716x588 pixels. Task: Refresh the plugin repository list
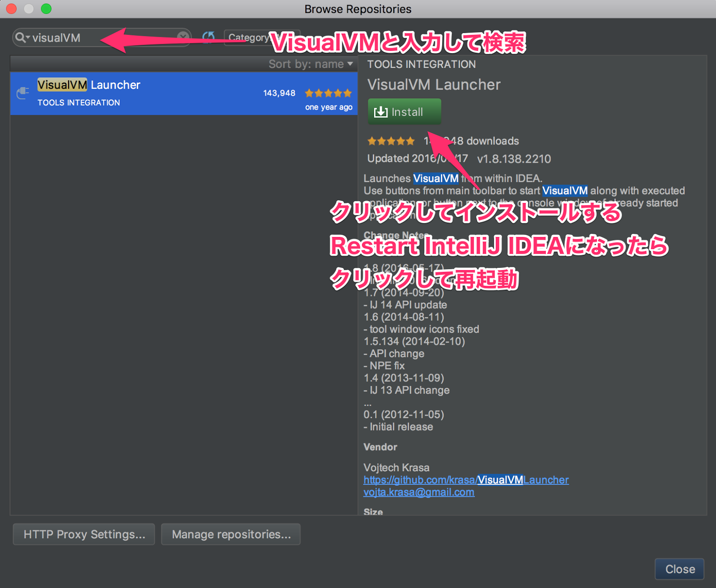coord(209,38)
